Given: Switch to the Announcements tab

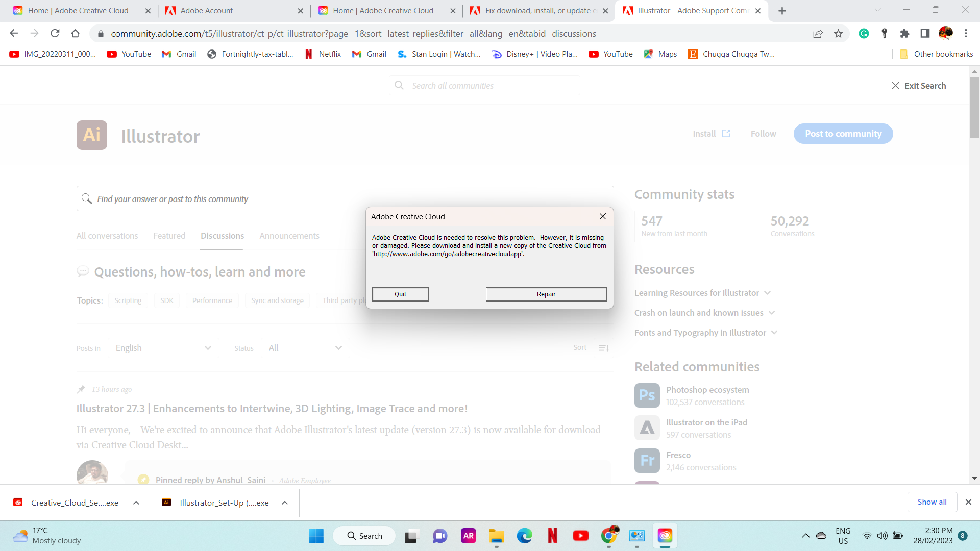Looking at the screenshot, I should point(289,236).
